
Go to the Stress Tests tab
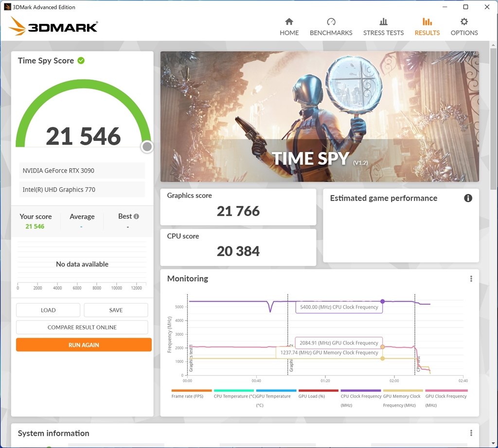(383, 27)
